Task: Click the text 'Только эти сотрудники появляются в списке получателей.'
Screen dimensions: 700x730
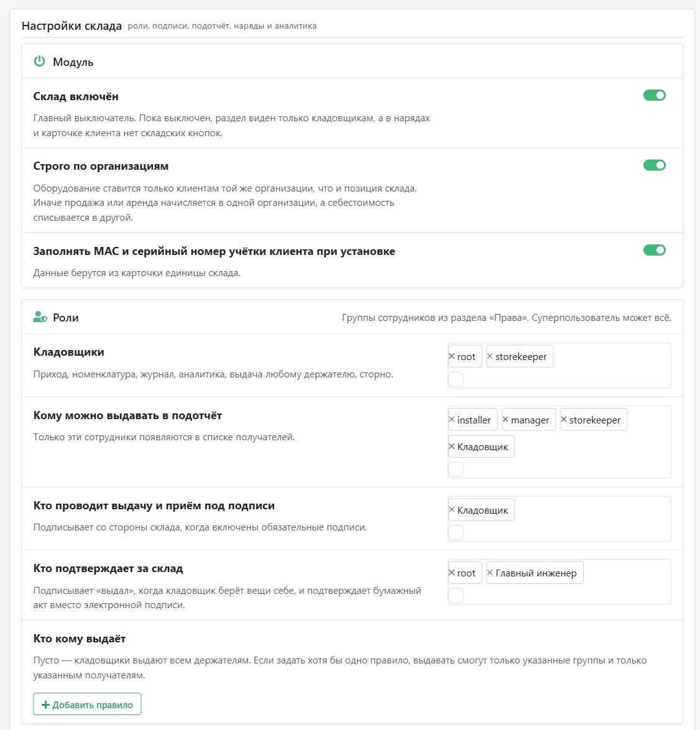Action: [164, 437]
